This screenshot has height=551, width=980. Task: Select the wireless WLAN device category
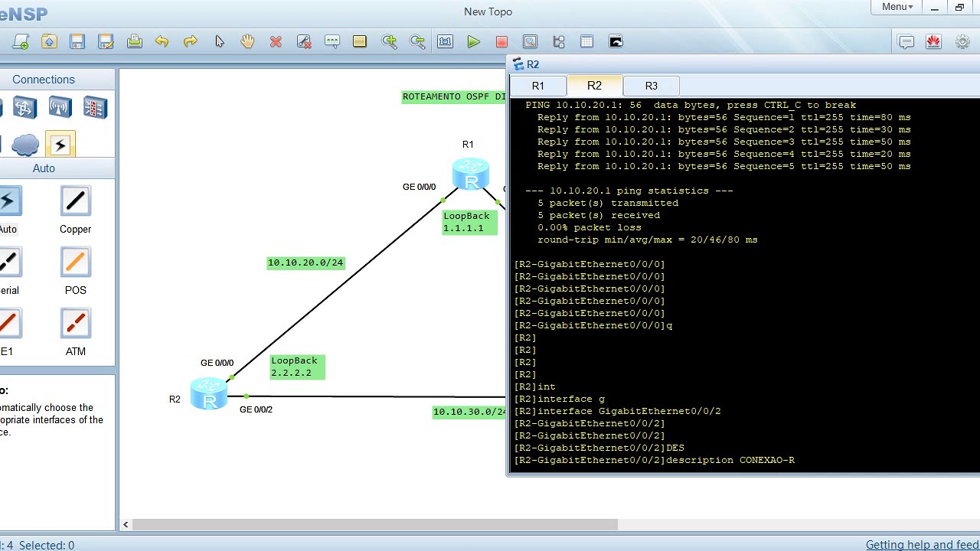[x=60, y=108]
